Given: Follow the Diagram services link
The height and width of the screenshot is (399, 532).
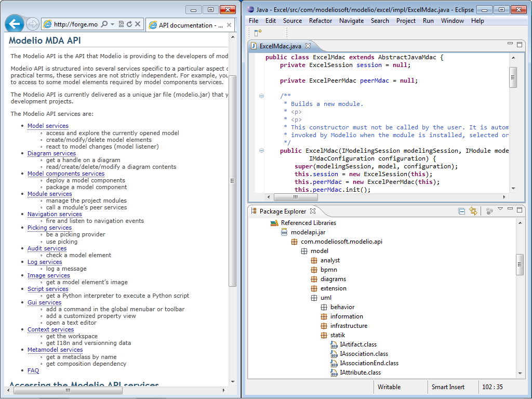Looking at the screenshot, I should (51, 153).
